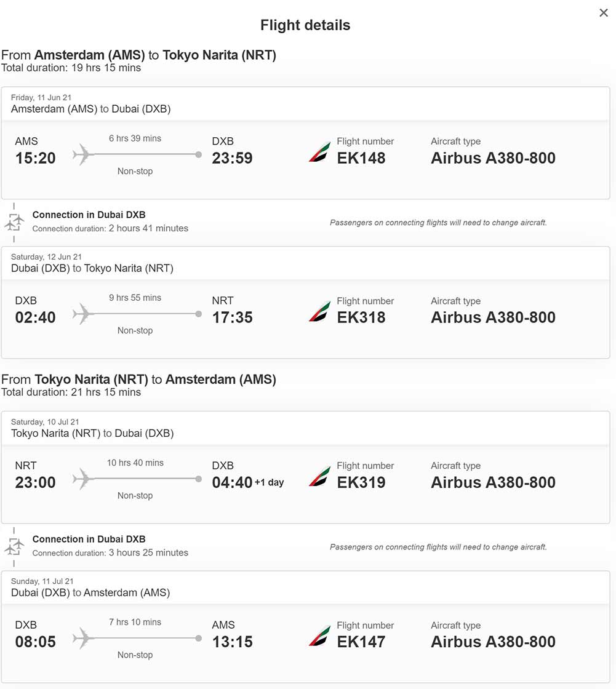
Task: Click Amsterdam (AMS) to Dubai (DXB) segment header
Action: (x=91, y=109)
